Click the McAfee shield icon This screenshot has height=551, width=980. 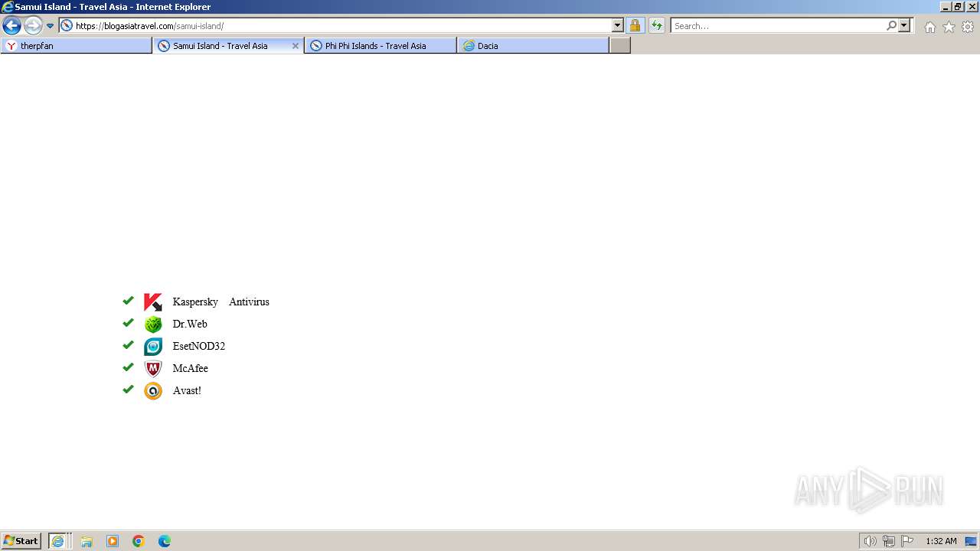pyautogui.click(x=153, y=369)
